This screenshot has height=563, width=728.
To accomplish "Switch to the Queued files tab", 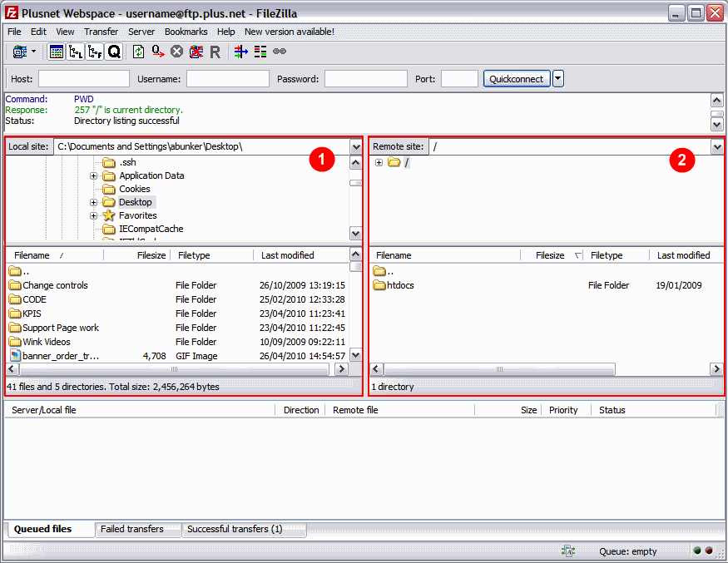I will [50, 530].
